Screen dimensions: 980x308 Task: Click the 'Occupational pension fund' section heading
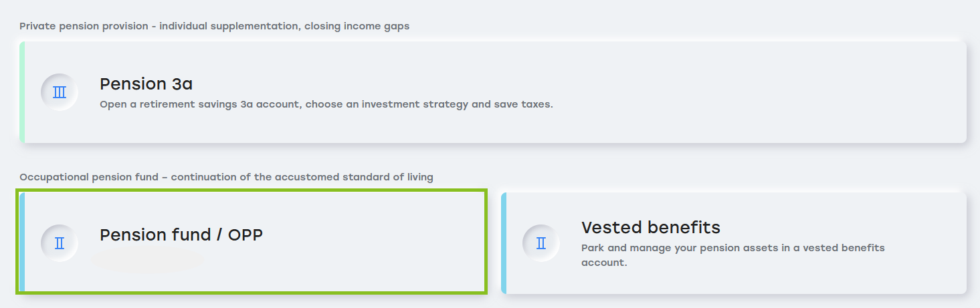[226, 177]
